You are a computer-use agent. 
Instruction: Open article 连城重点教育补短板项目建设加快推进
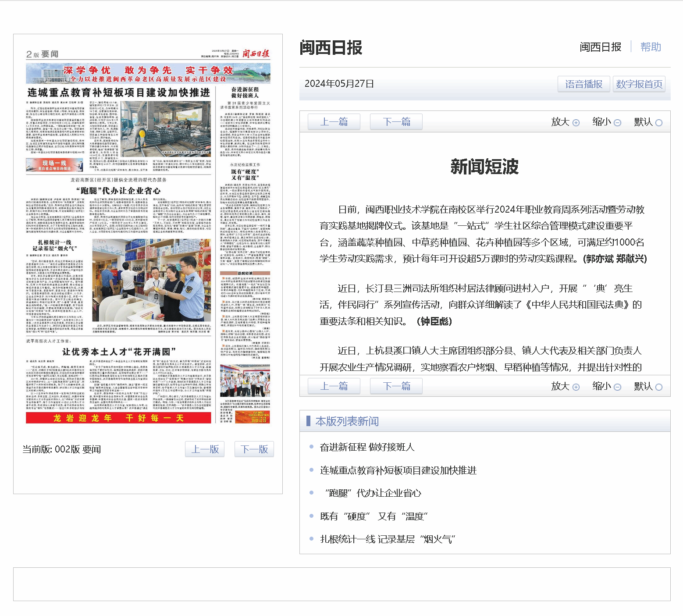point(398,470)
